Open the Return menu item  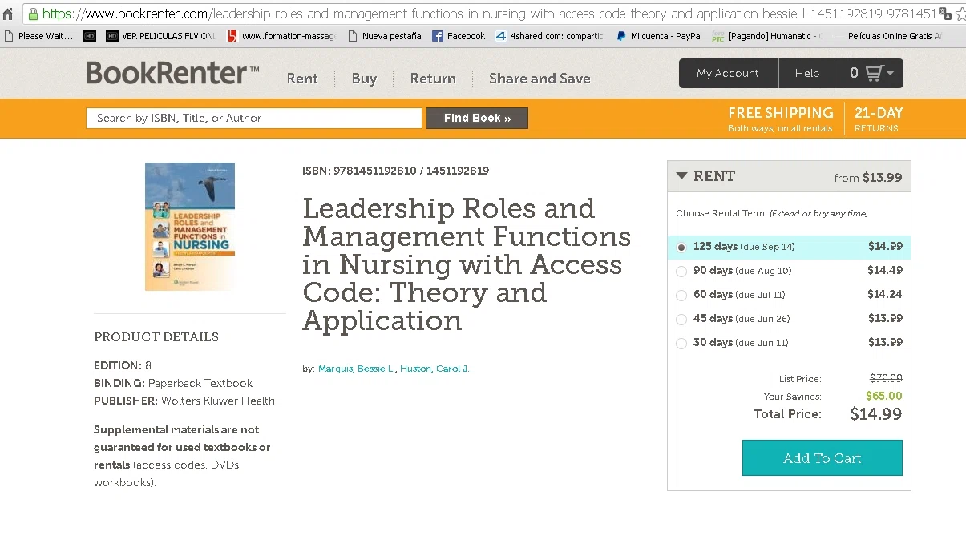click(x=433, y=79)
